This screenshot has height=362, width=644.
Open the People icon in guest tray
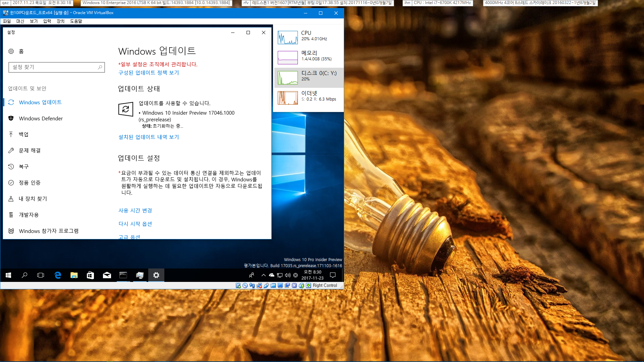(x=252, y=275)
